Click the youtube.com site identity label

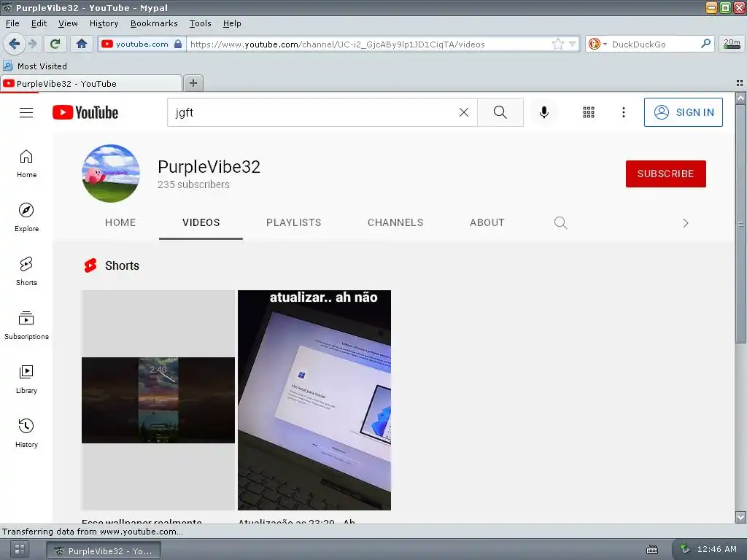point(142,44)
